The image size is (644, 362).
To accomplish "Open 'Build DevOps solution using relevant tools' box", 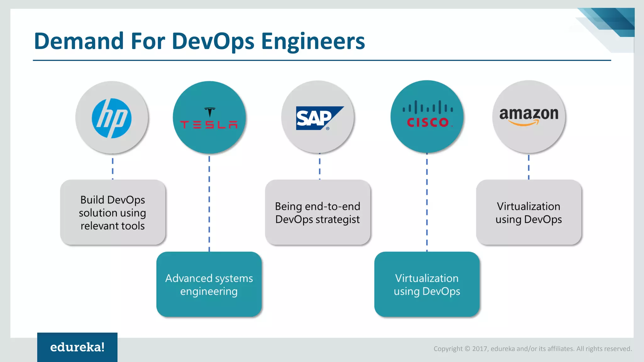I will (112, 212).
